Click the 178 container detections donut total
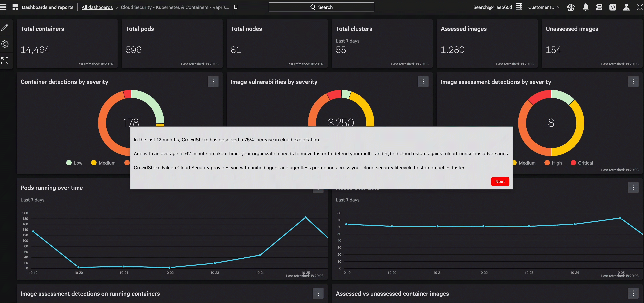 click(131, 122)
